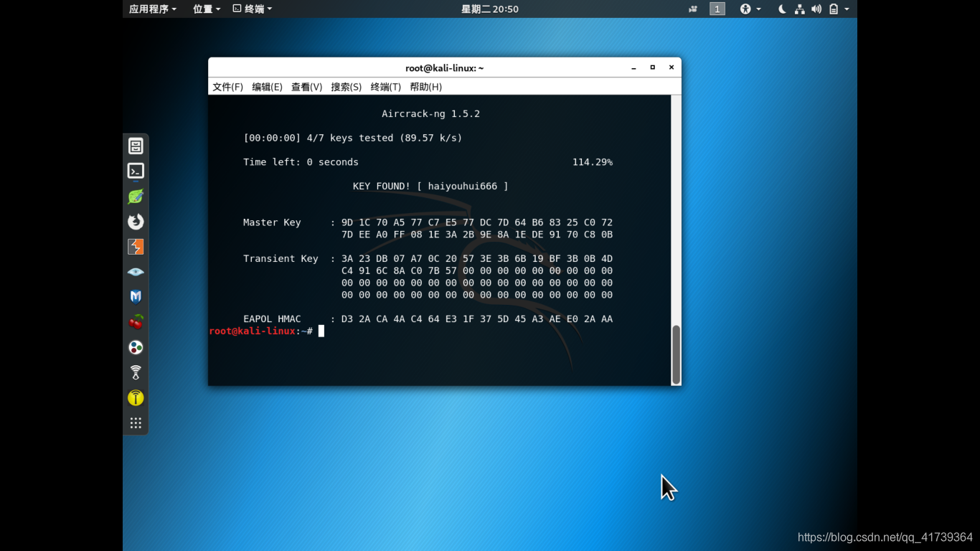Open the 帮助(H) menu

coord(425,87)
